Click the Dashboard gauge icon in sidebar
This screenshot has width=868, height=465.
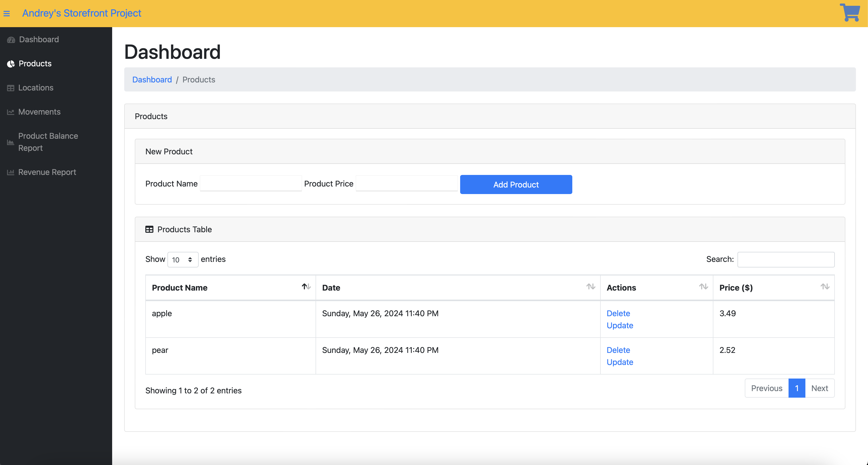[11, 40]
